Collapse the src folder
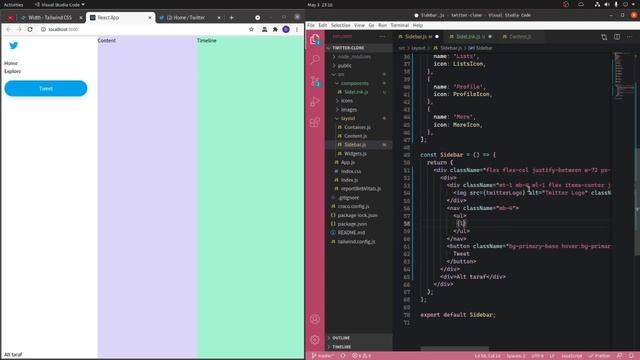The height and width of the screenshot is (360, 640). coord(341,74)
